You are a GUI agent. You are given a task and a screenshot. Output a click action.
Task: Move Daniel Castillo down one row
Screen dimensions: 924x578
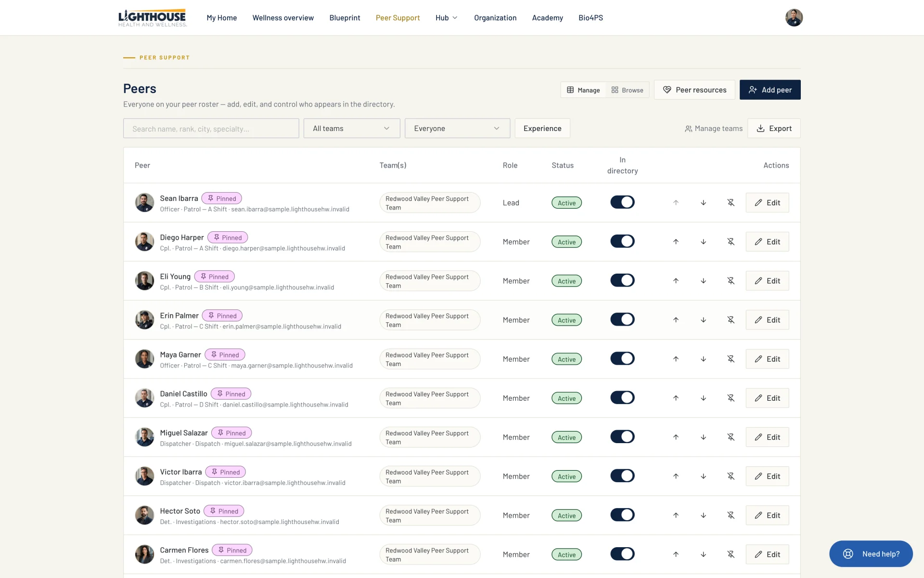[703, 398]
